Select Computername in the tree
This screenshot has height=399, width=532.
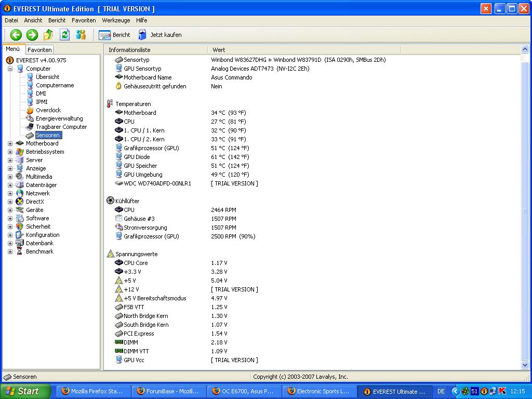coord(55,85)
